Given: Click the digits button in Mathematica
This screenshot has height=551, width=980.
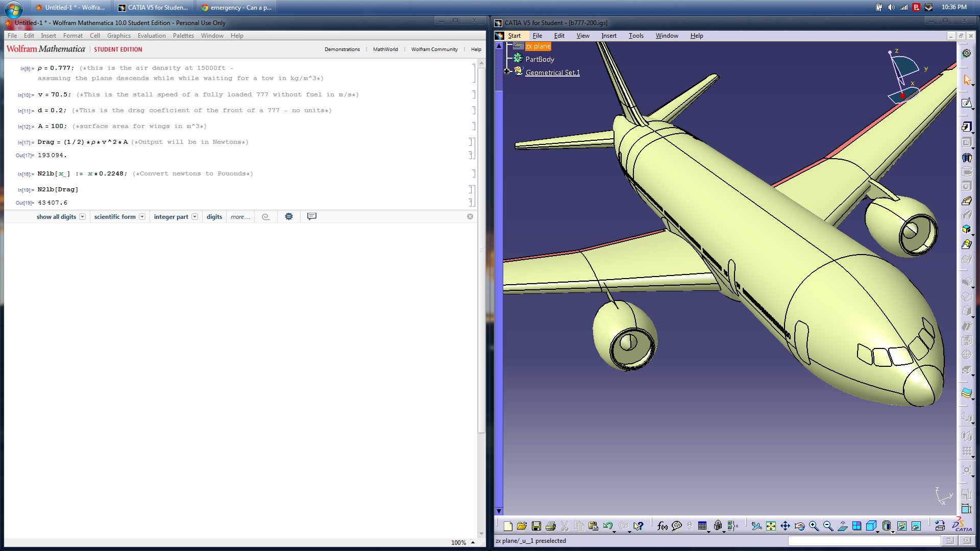Looking at the screenshot, I should click(214, 217).
